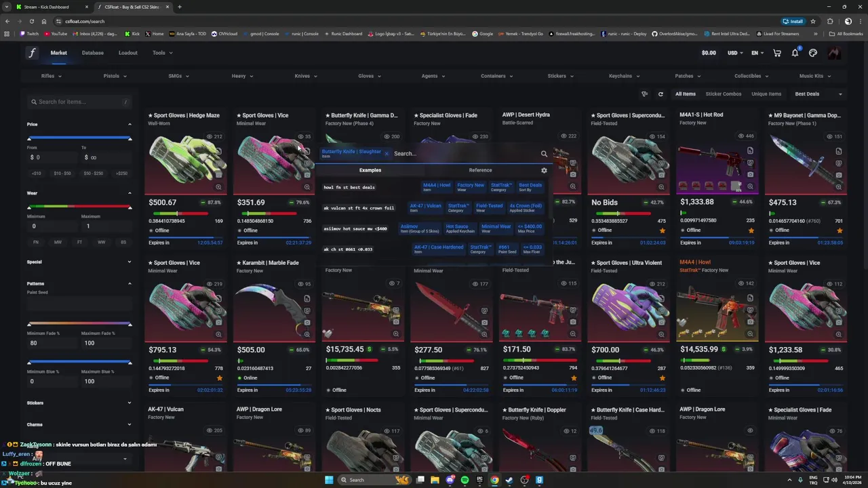Open the Tools menu in the header

[162, 53]
